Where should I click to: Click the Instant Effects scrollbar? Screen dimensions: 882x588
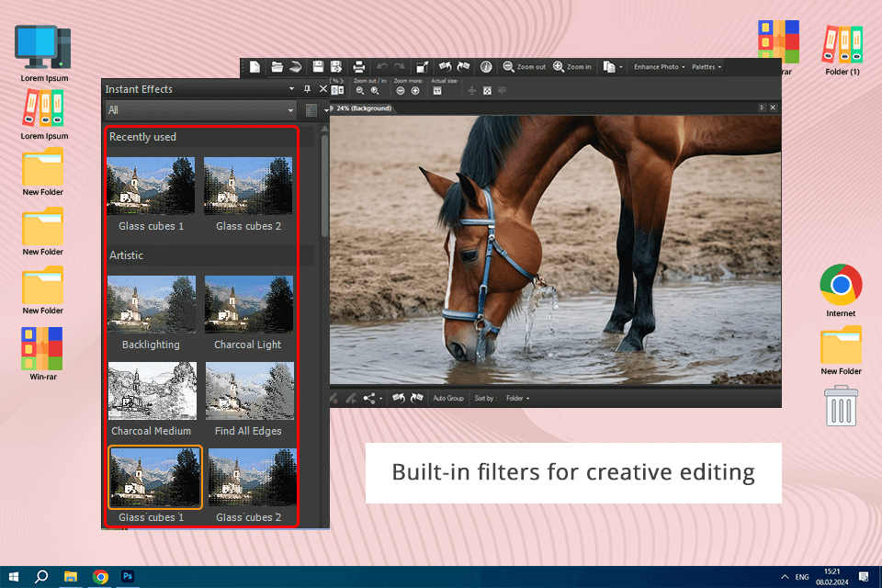click(x=324, y=185)
